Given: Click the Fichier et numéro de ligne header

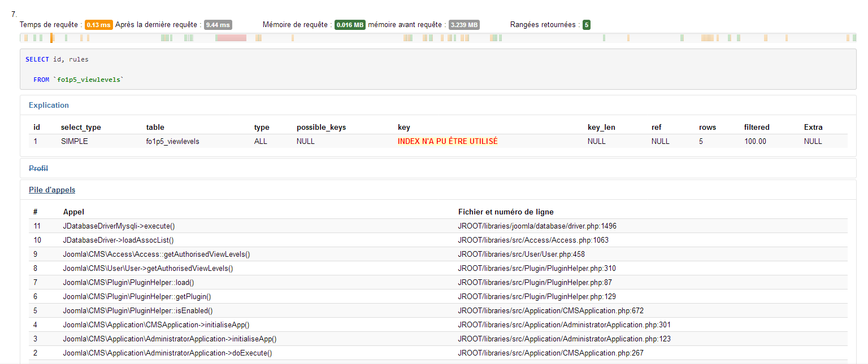Looking at the screenshot, I should click(506, 212).
